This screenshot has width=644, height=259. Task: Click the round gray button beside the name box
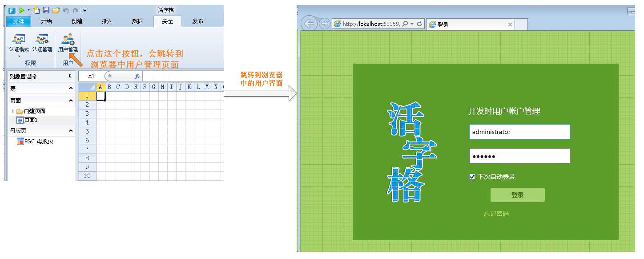click(x=110, y=77)
